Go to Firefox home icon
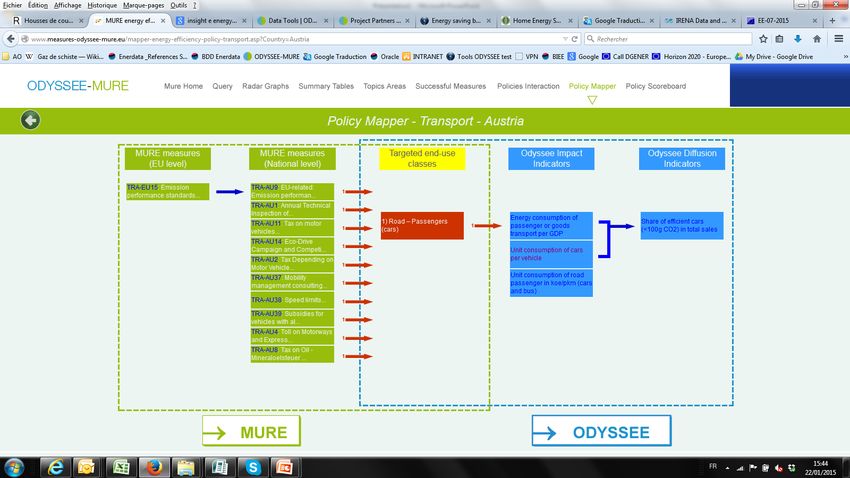Screen dimensions: 850x478 pyautogui.click(x=817, y=39)
